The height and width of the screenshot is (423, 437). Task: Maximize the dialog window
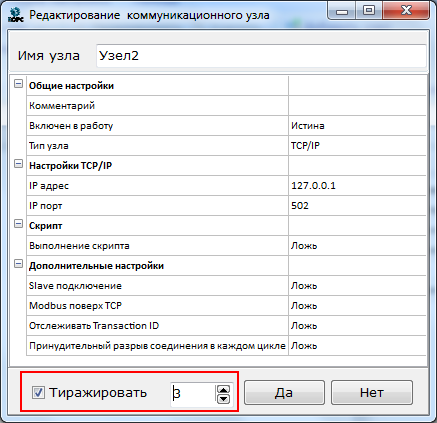(369, 11)
